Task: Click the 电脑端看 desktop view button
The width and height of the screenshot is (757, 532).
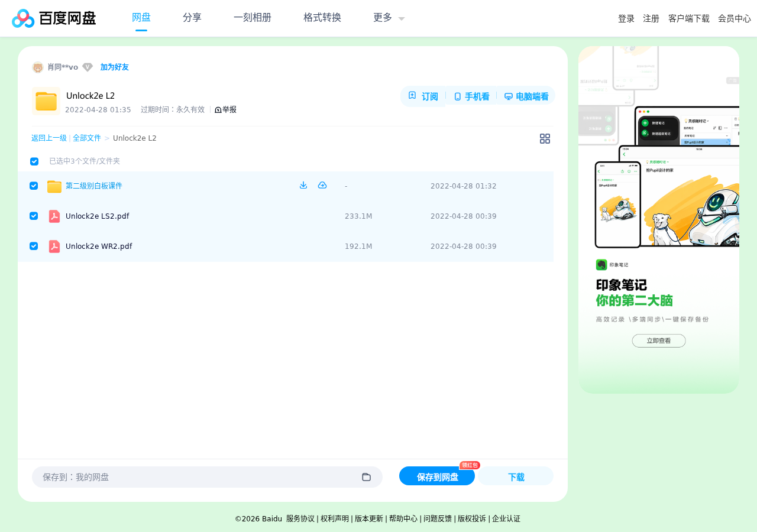Action: pos(526,96)
